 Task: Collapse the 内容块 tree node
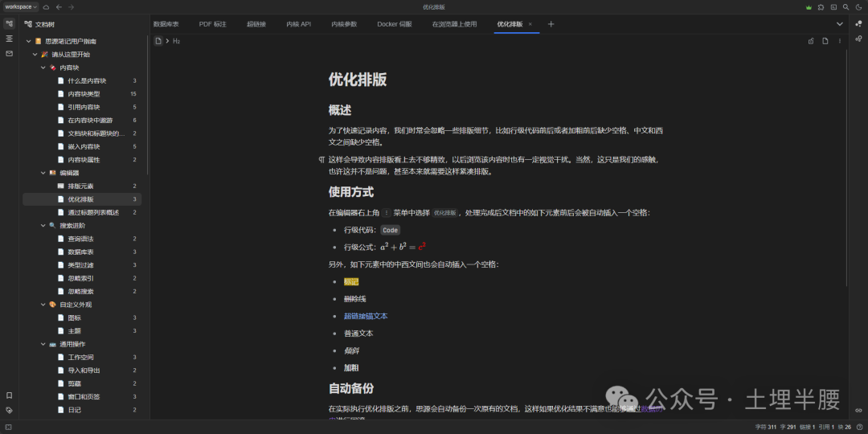tap(43, 68)
